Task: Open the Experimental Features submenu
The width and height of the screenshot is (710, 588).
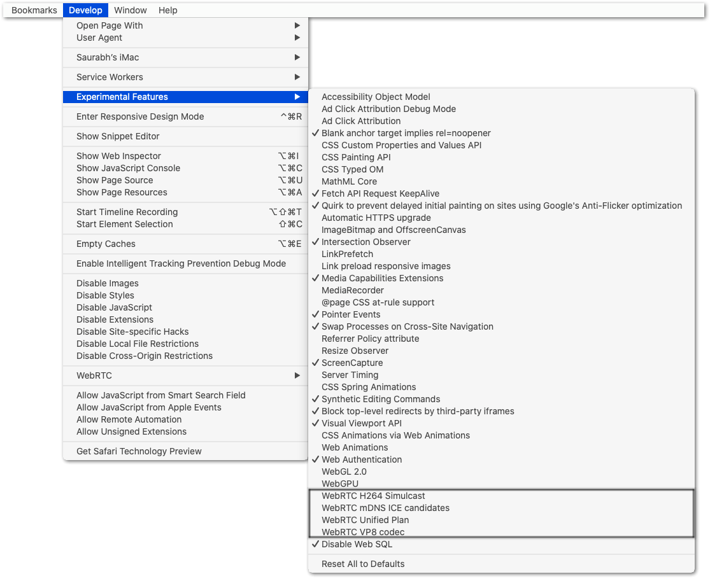Action: 186,97
